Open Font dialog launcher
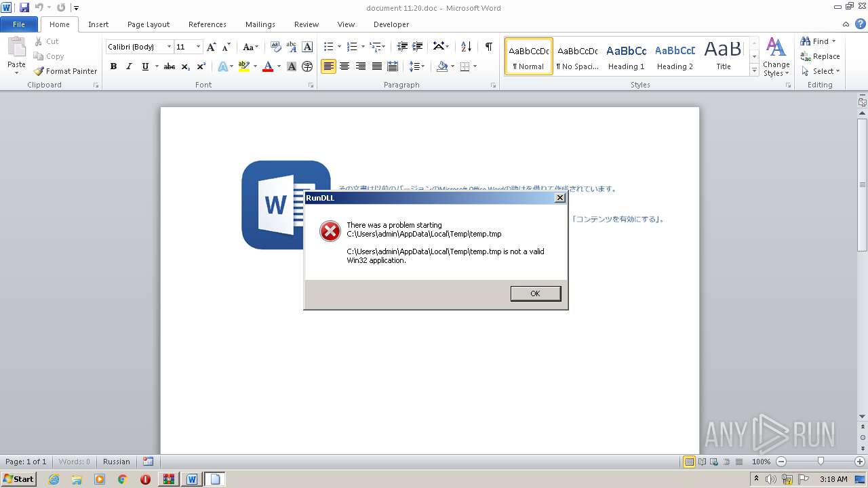This screenshot has height=488, width=868. pos(311,85)
